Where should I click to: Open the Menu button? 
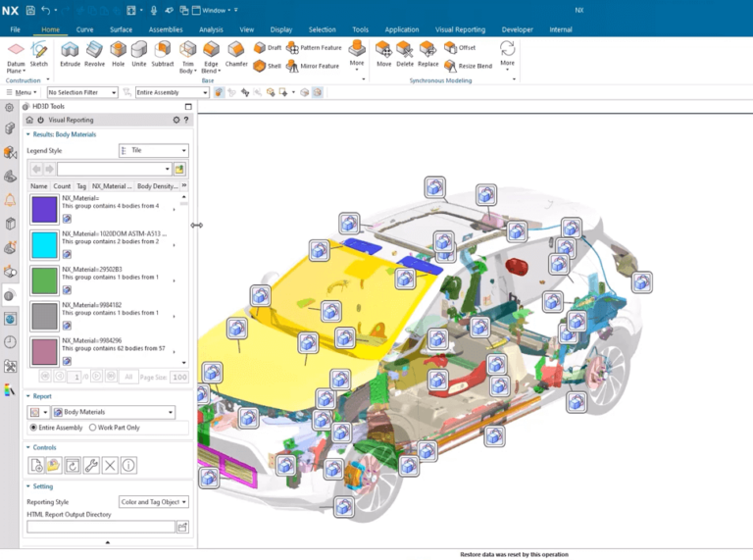[23, 92]
